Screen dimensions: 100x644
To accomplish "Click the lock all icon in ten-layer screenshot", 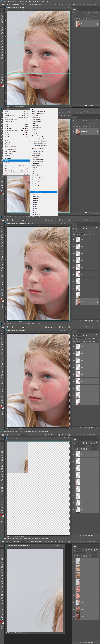I will pyautogui.click(x=87, y=234).
